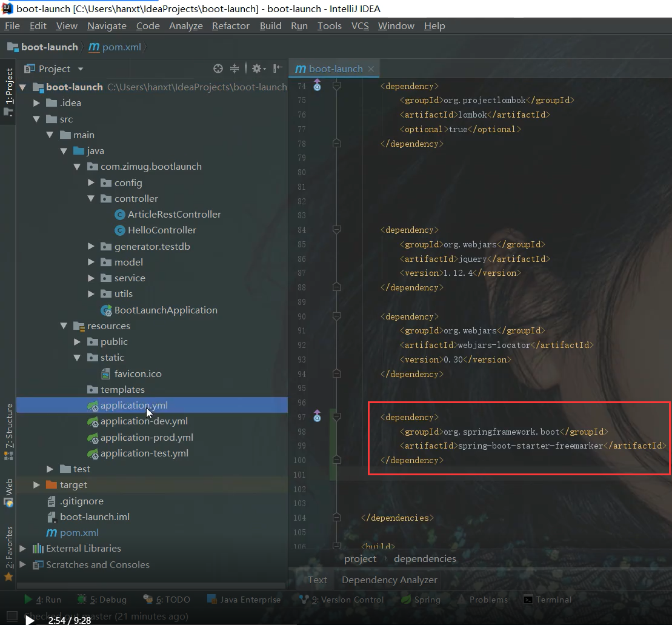The image size is (672, 625).
Task: Open the VCS menu
Action: pyautogui.click(x=360, y=25)
